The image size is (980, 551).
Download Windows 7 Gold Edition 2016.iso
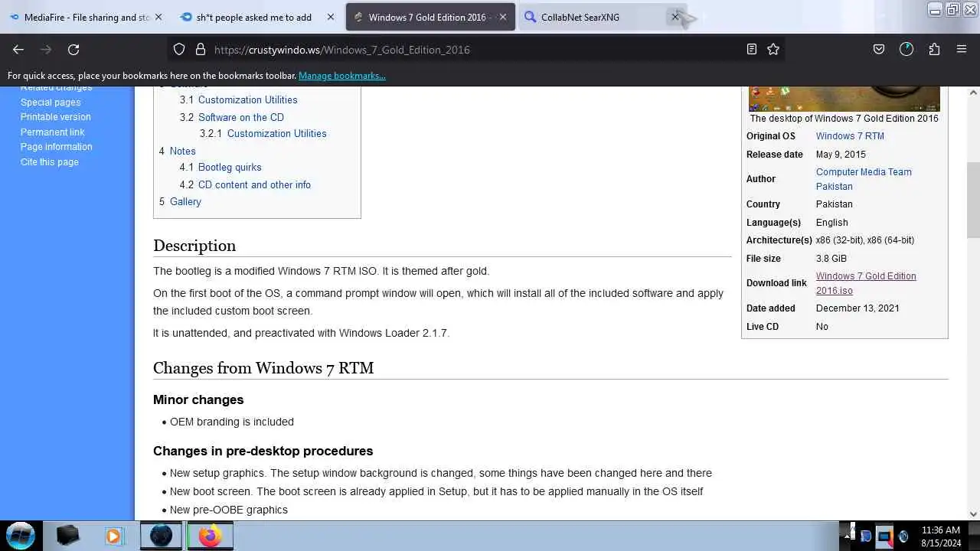coord(866,283)
